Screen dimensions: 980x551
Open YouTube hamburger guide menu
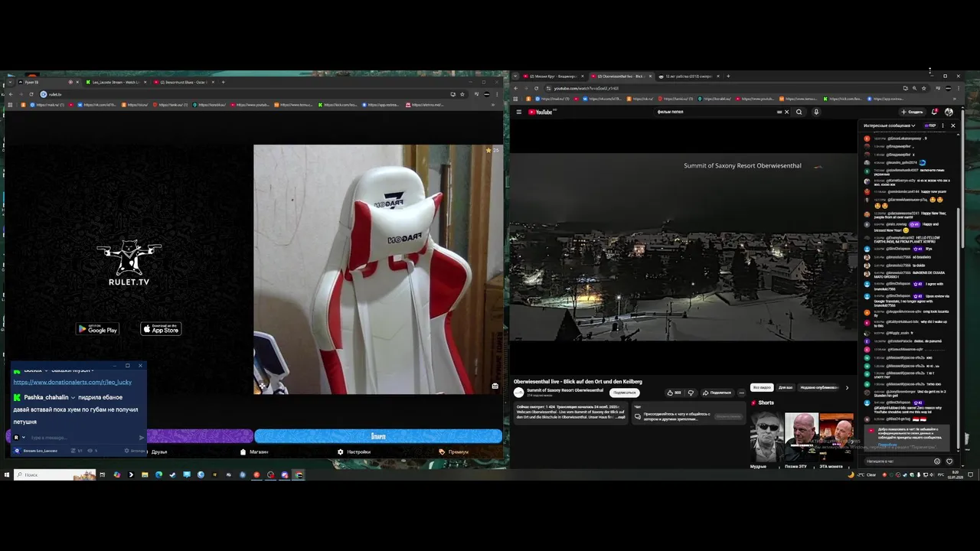coord(518,112)
